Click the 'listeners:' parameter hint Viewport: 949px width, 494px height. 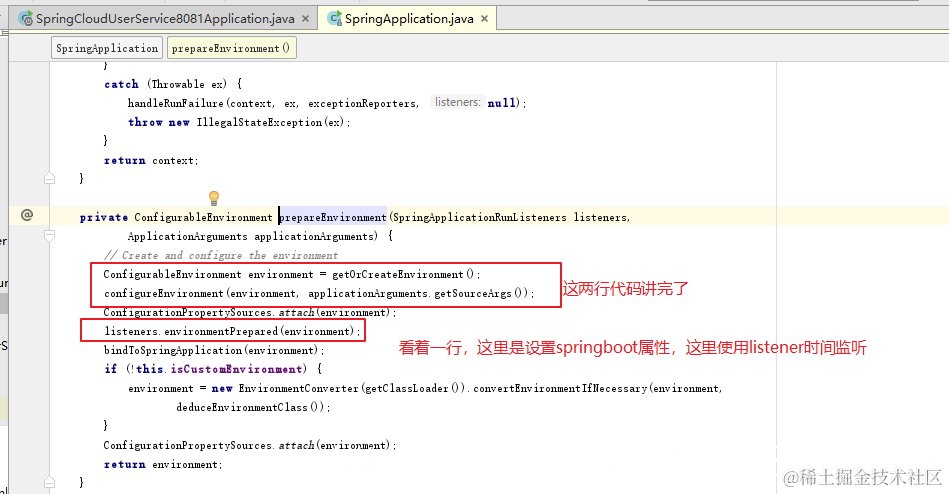[458, 102]
